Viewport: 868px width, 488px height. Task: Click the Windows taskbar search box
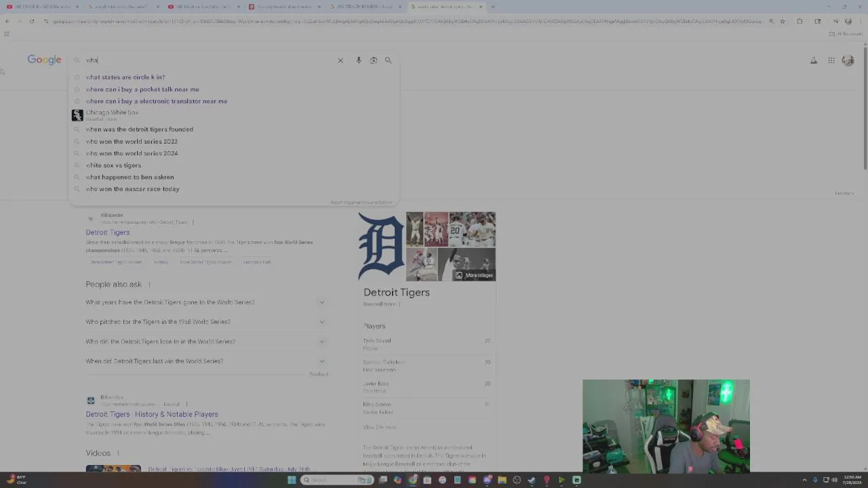point(338,480)
